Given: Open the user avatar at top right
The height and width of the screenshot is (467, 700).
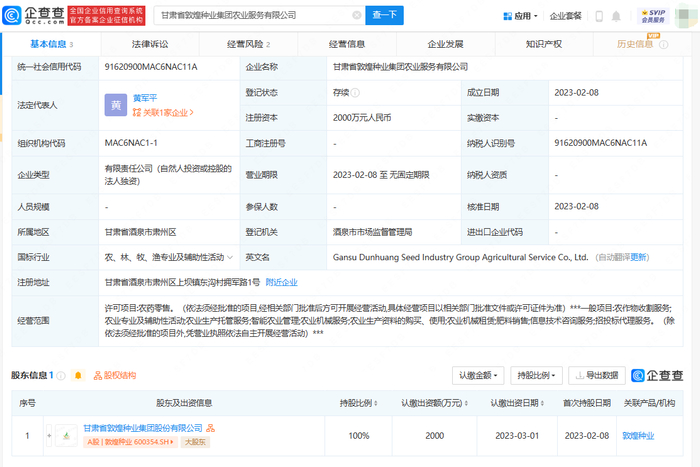Looking at the screenshot, I should tap(685, 15).
